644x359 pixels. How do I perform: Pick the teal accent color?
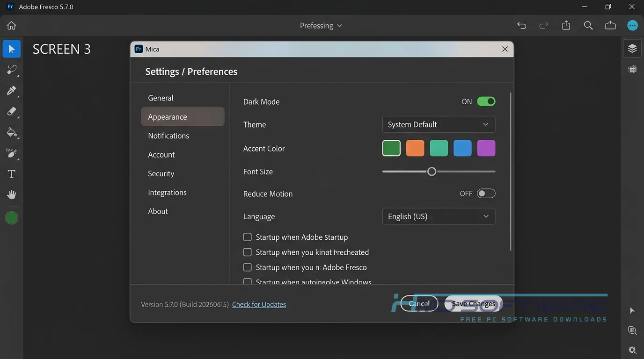point(439,148)
